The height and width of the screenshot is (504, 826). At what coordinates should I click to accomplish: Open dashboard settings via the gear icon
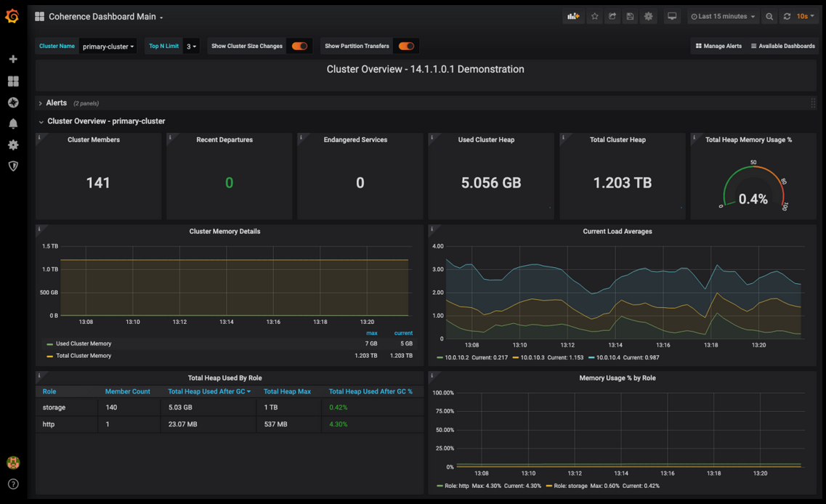click(x=648, y=16)
